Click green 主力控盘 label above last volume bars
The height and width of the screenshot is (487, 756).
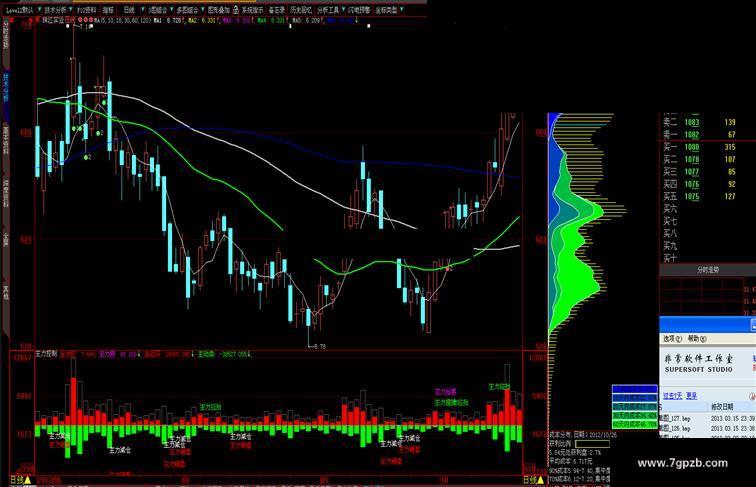tap(499, 387)
